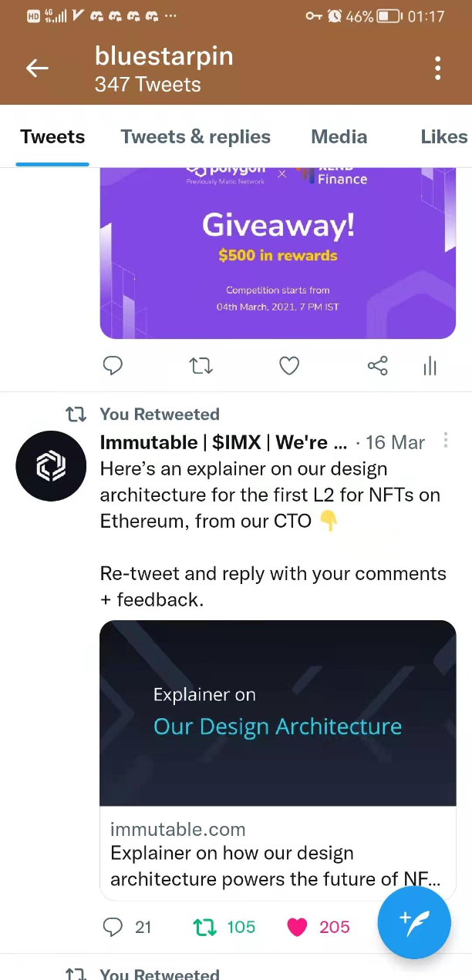Open the immutable.com link
The image size is (472, 980).
click(x=178, y=830)
